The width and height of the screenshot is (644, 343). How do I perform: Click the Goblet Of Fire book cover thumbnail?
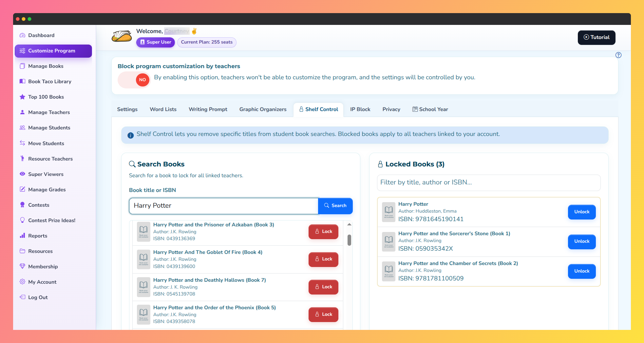143,259
